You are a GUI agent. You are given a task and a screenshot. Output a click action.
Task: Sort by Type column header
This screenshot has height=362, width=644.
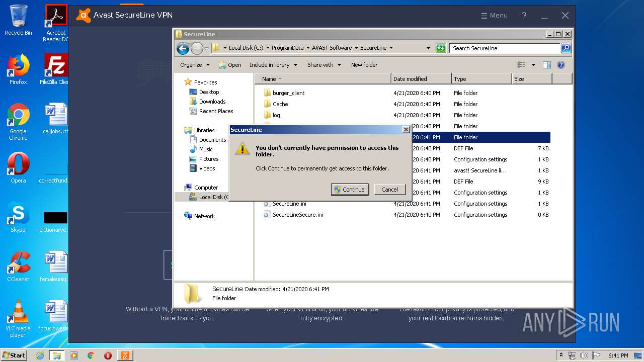(x=481, y=79)
